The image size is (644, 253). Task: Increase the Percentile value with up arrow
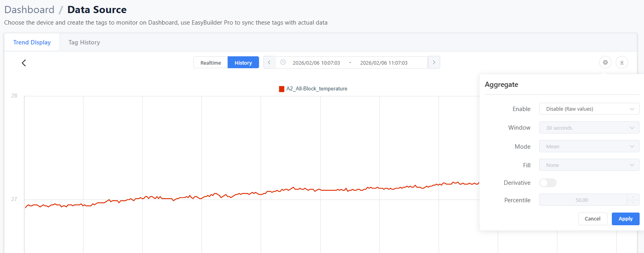click(x=633, y=197)
